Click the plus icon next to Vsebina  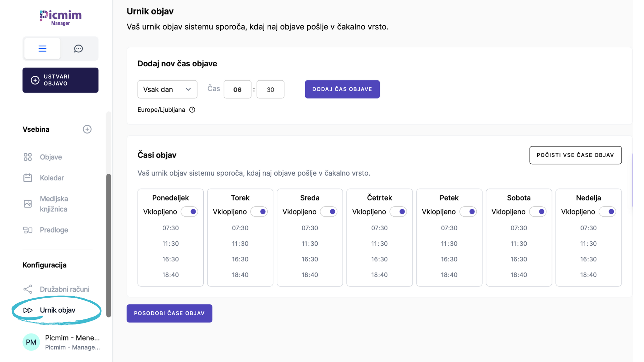coord(87,129)
